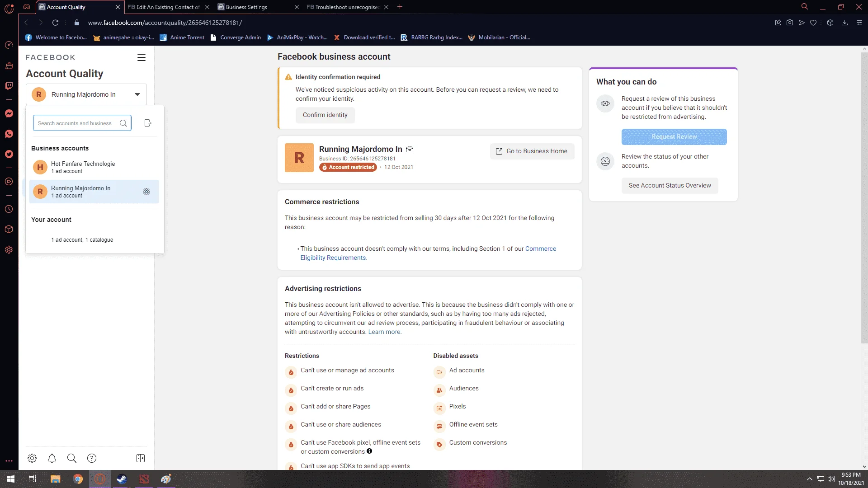Select Hot Fanfare Technologie business account
Image resolution: width=868 pixels, height=488 pixels.
coord(94,167)
